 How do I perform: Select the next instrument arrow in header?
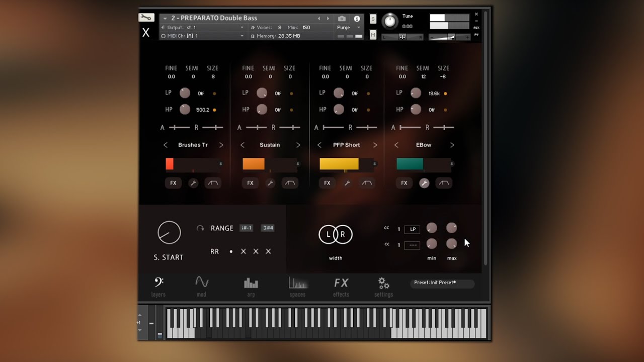coord(328,19)
